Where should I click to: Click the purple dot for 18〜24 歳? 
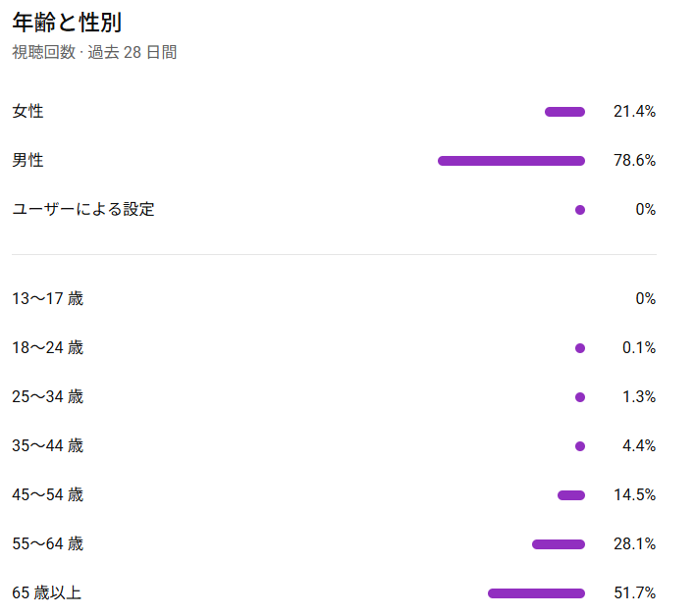point(580,348)
